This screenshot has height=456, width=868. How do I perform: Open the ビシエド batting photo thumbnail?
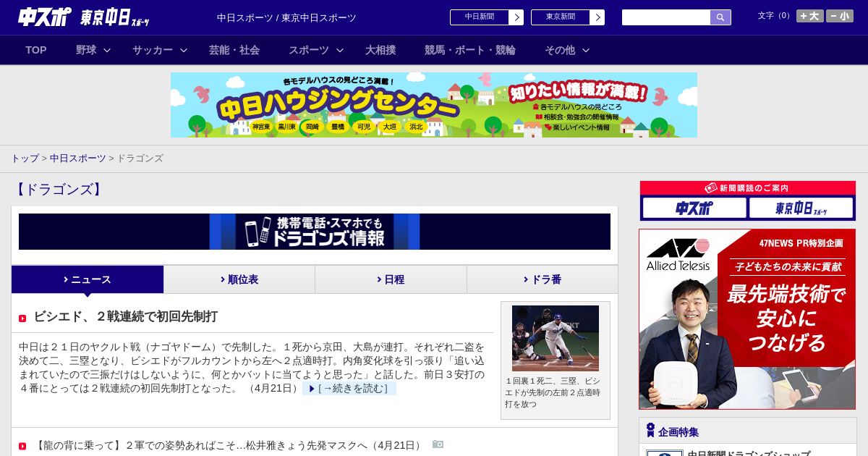click(x=556, y=338)
